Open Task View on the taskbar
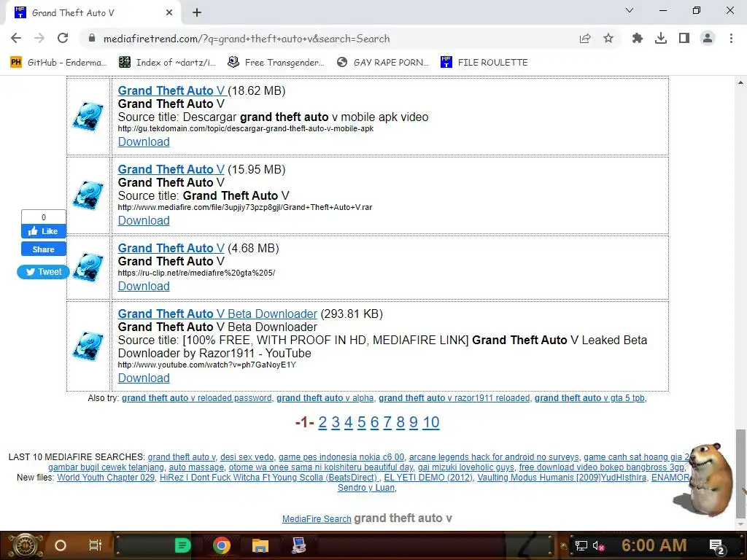747x560 pixels. 96,545
